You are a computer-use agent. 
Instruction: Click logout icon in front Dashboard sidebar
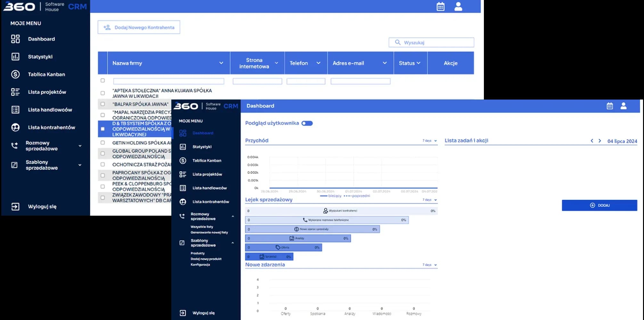[183, 313]
